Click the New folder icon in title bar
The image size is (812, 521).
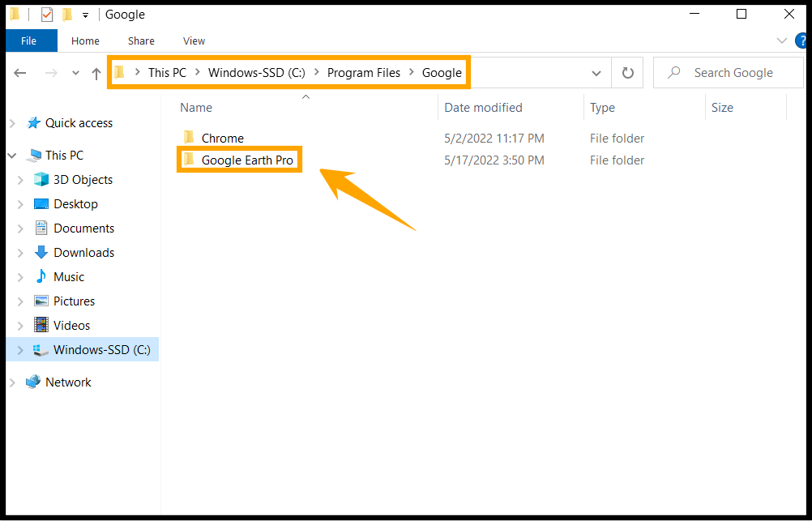coord(67,15)
